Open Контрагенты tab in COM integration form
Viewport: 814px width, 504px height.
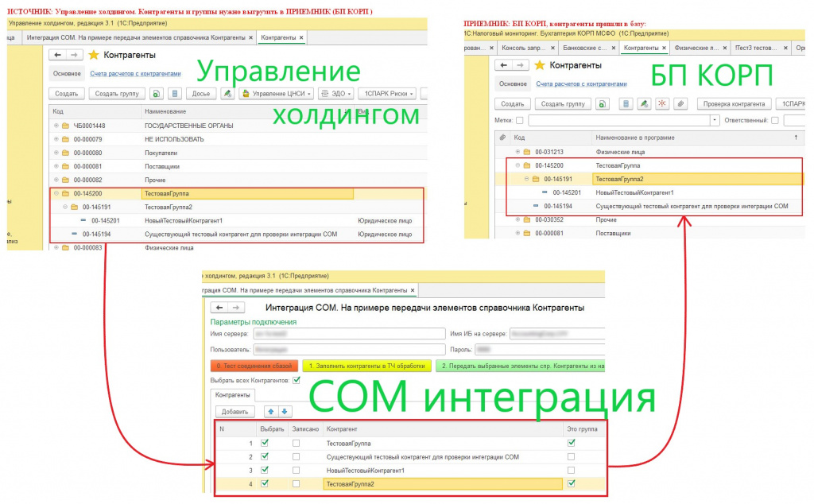(x=232, y=395)
